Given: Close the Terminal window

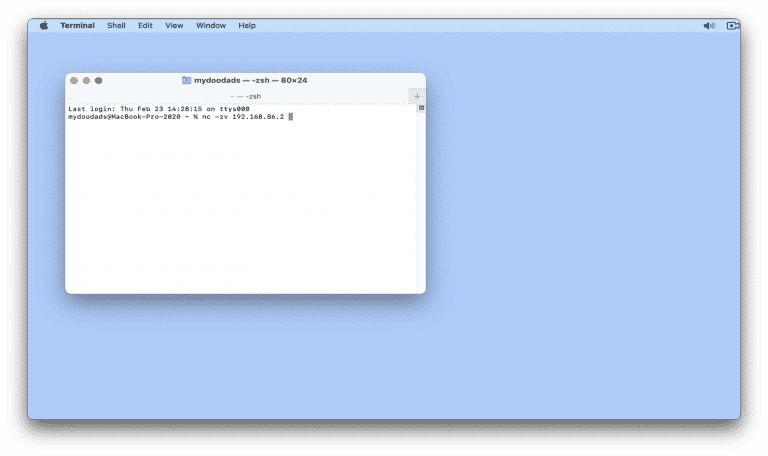Looking at the screenshot, I should coord(74,80).
